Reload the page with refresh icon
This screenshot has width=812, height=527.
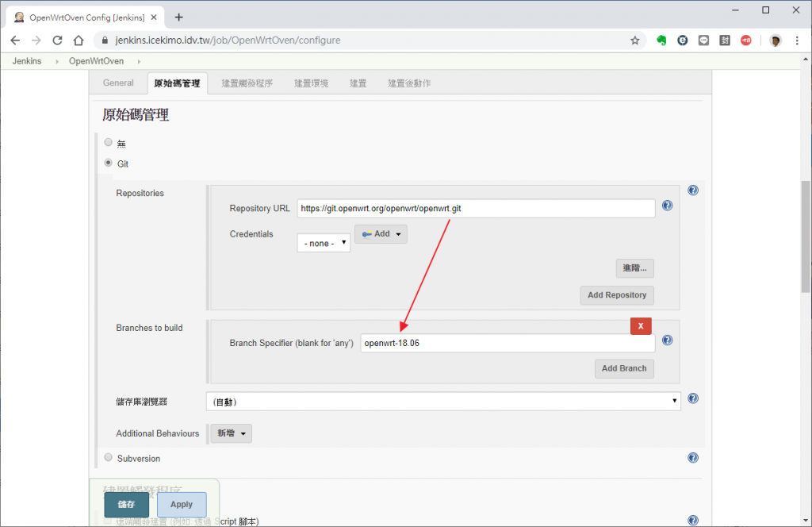[57, 40]
